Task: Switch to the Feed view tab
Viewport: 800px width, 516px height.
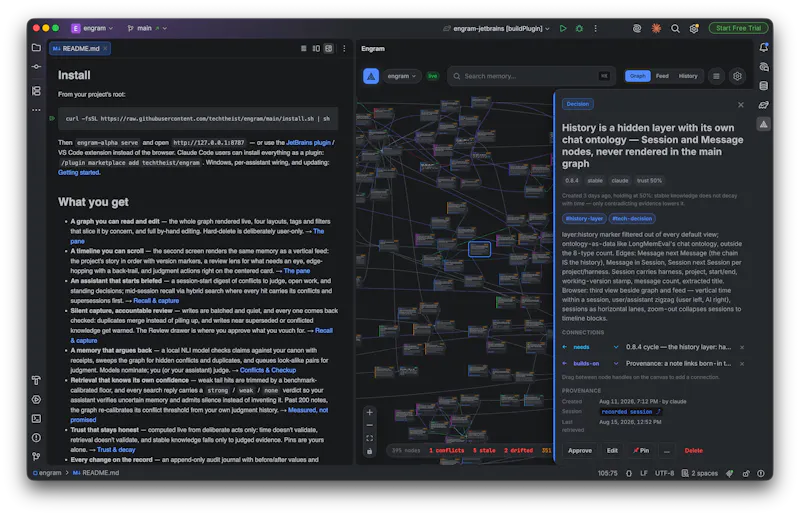Action: tap(662, 76)
